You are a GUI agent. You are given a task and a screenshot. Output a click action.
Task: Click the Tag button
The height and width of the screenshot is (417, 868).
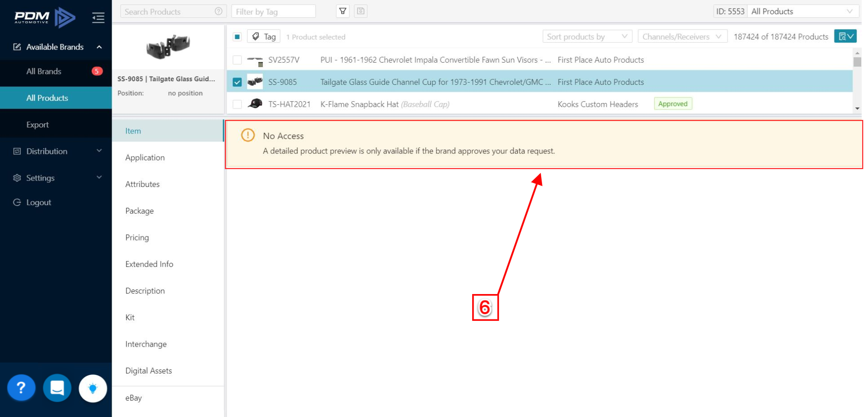[264, 37]
